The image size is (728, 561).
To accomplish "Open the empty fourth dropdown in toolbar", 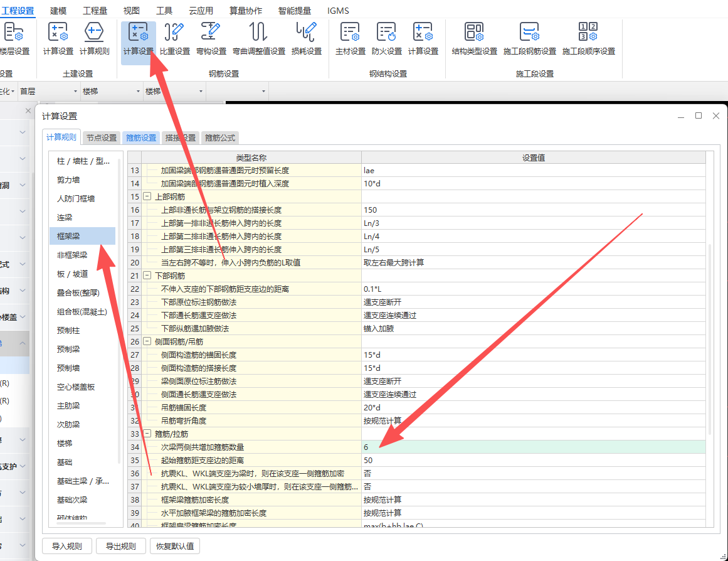I will (237, 91).
